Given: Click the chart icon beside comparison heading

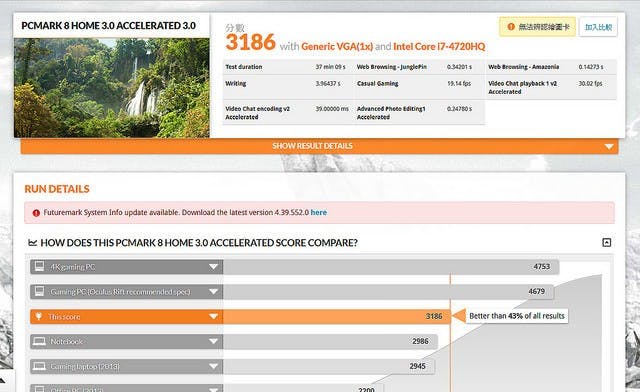Looking at the screenshot, I should click(x=33, y=243).
